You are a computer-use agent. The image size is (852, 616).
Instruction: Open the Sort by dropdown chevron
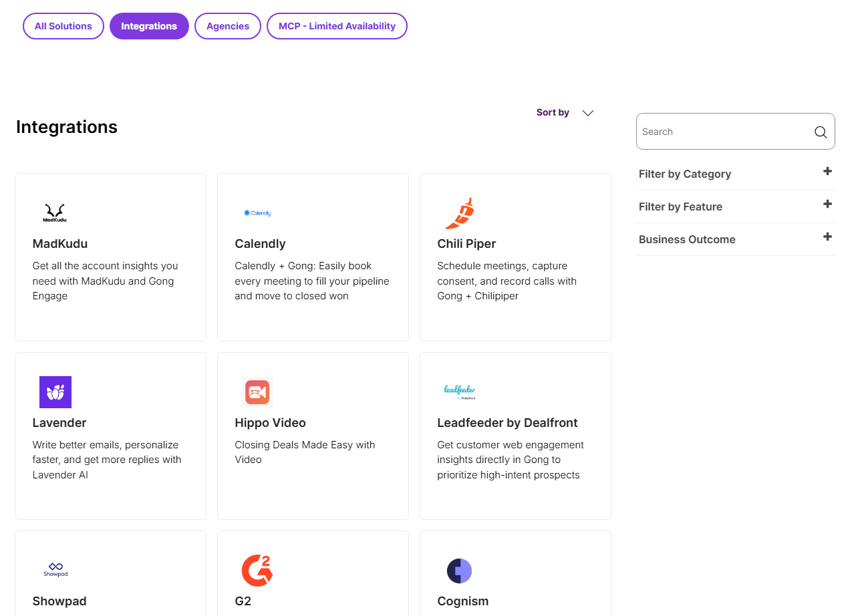(588, 113)
